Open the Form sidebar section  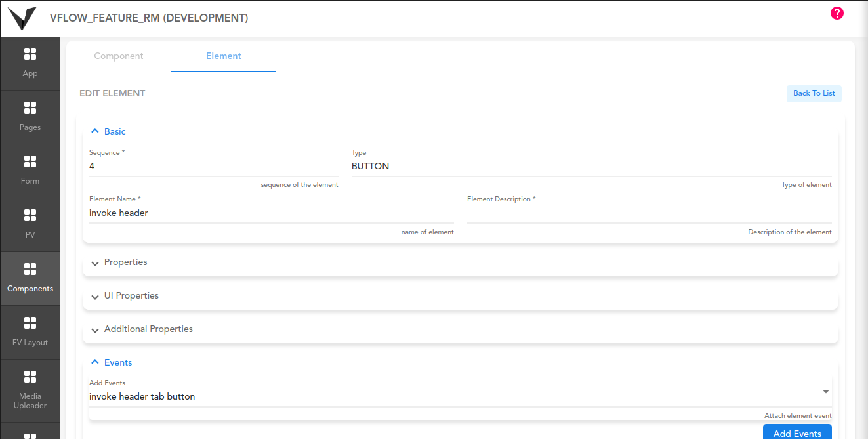coord(30,171)
